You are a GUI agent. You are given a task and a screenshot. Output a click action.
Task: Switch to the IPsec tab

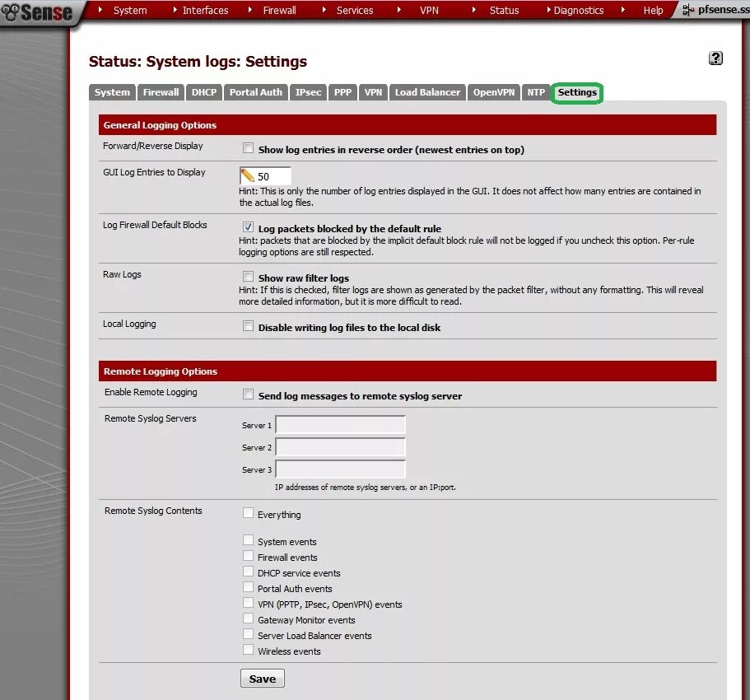click(x=308, y=92)
